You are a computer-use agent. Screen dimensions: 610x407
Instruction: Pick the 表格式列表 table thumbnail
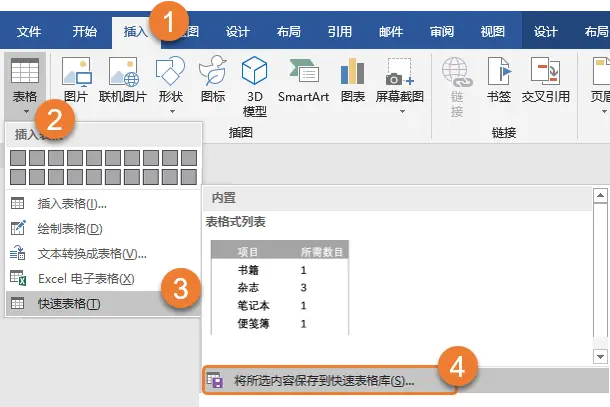click(x=280, y=287)
